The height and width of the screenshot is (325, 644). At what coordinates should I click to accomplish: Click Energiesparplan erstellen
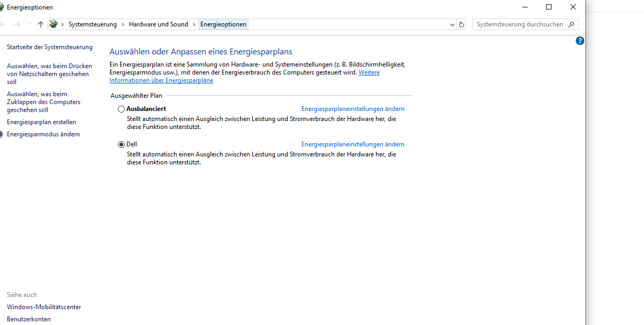pos(41,122)
